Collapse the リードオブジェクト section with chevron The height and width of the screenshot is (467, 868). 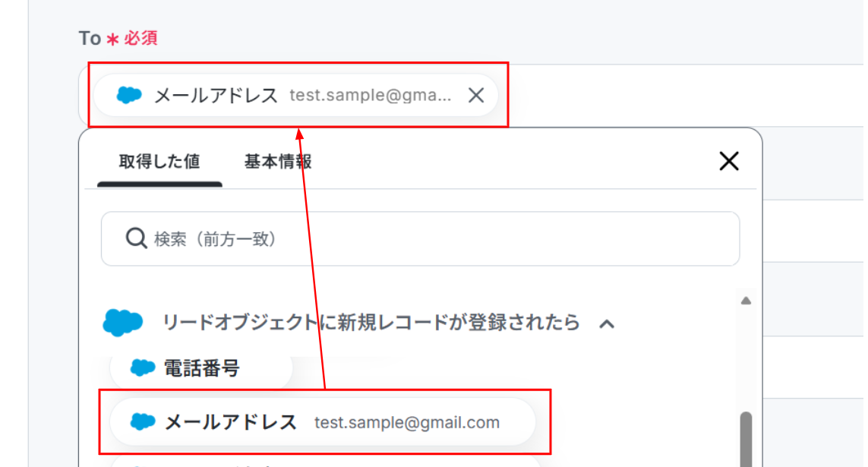coord(606,323)
